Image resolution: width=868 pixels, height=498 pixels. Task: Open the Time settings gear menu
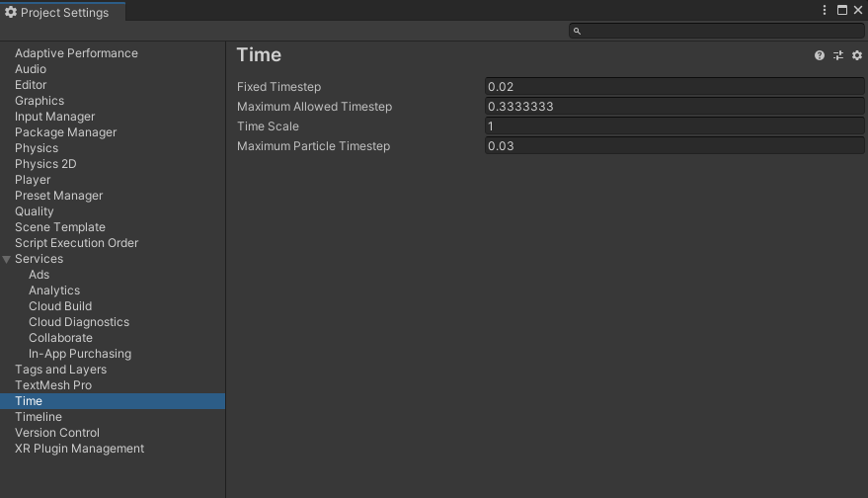[857, 55]
